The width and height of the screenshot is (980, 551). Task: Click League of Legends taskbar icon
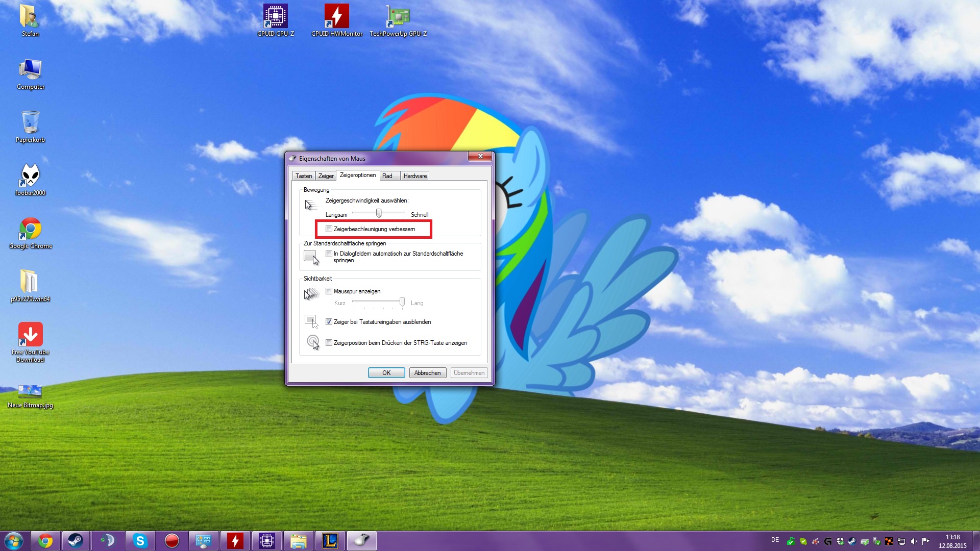pyautogui.click(x=330, y=540)
